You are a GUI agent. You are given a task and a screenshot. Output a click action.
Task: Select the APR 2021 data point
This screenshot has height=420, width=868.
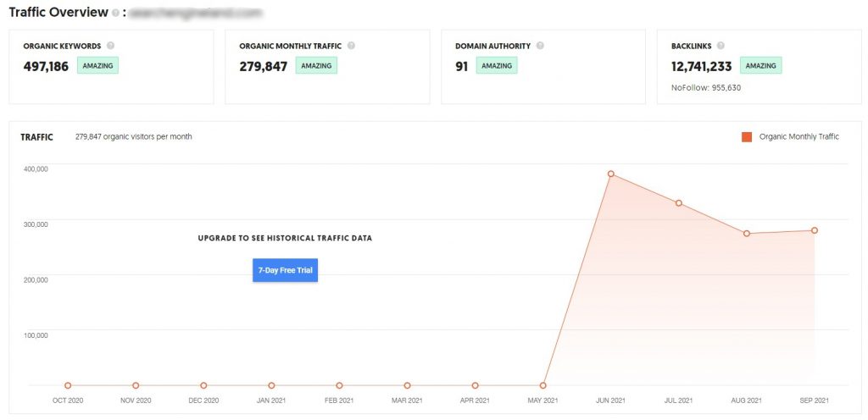475,385
